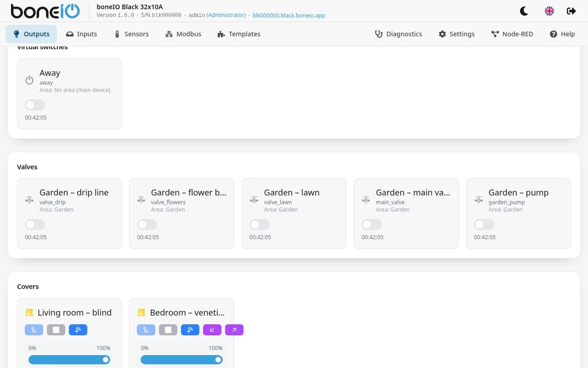This screenshot has width=588, height=368.
Task: Open the Modbus tab
Action: point(183,34)
